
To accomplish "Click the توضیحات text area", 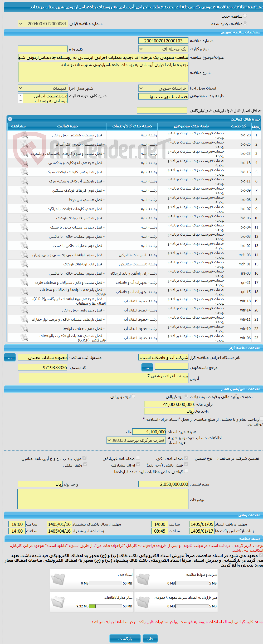I will [103, 499].
